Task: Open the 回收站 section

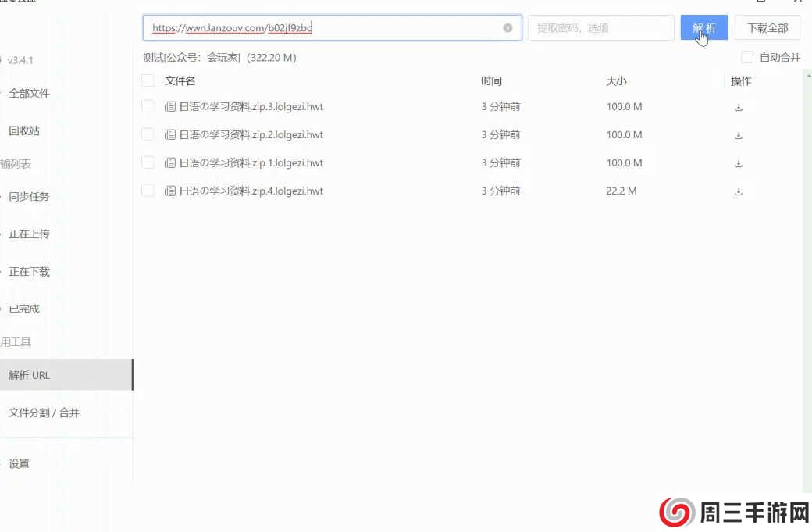Action: pos(24,131)
